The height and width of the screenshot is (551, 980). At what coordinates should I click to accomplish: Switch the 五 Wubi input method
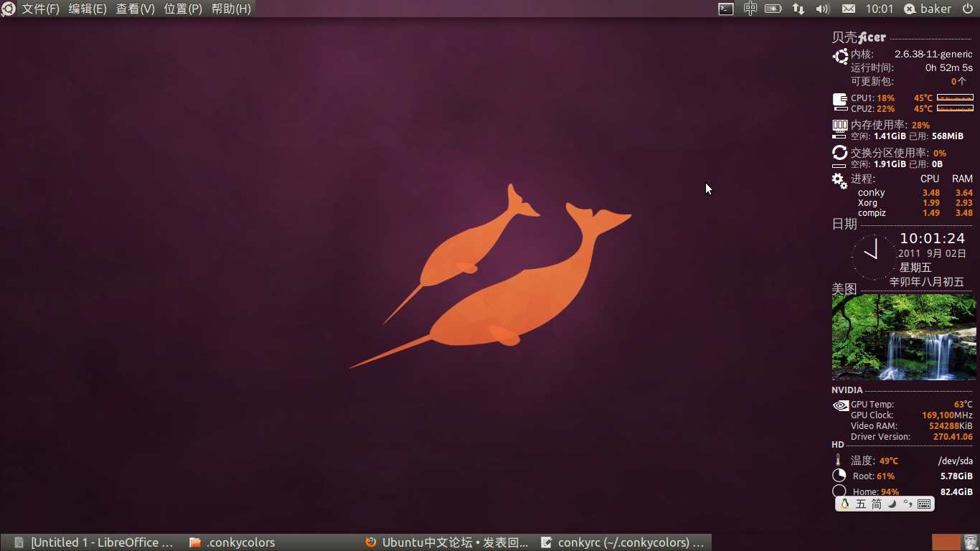coord(861,504)
